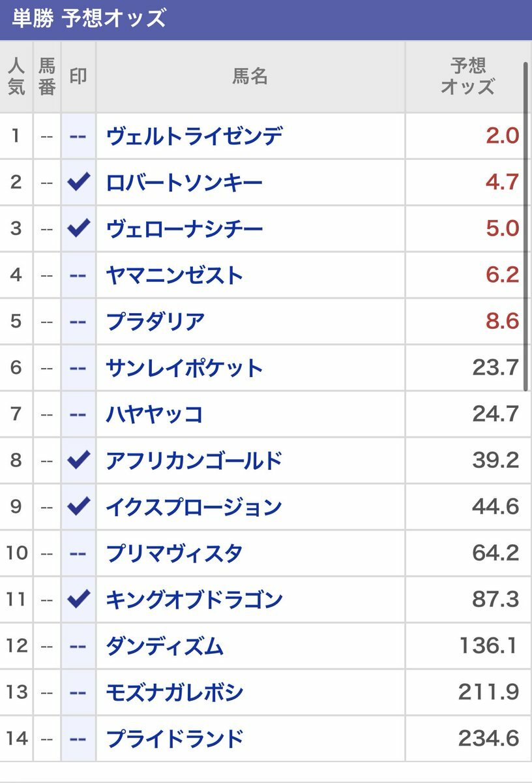Open the サンレイポケット horse link
This screenshot has height=783, width=532.
[184, 368]
